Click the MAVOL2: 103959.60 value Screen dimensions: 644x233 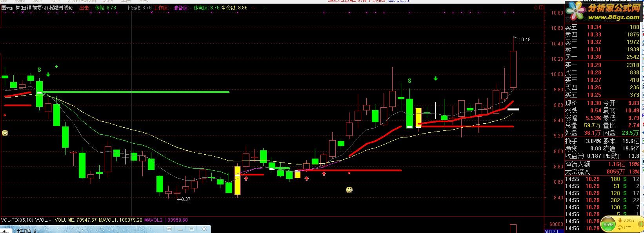coord(166,220)
